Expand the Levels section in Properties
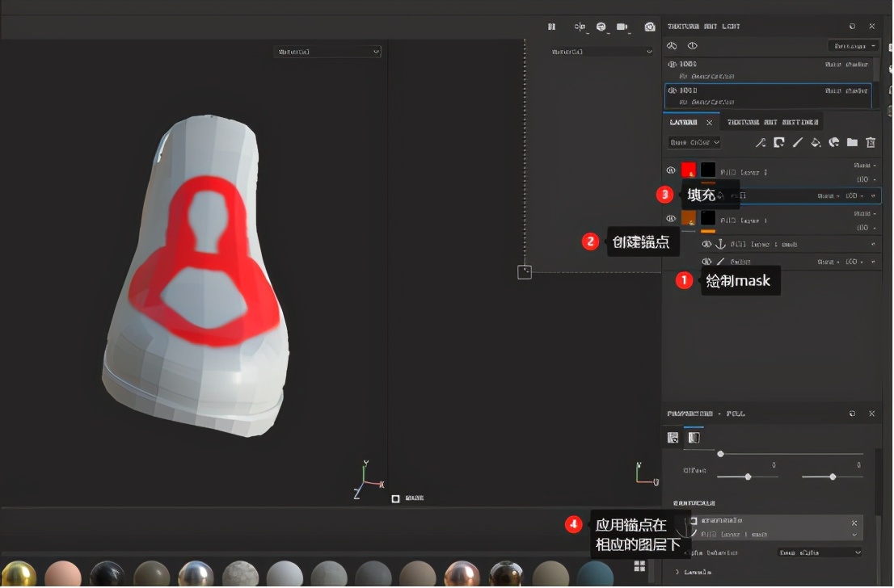Image resolution: width=894 pixels, height=588 pixels. tap(677, 572)
